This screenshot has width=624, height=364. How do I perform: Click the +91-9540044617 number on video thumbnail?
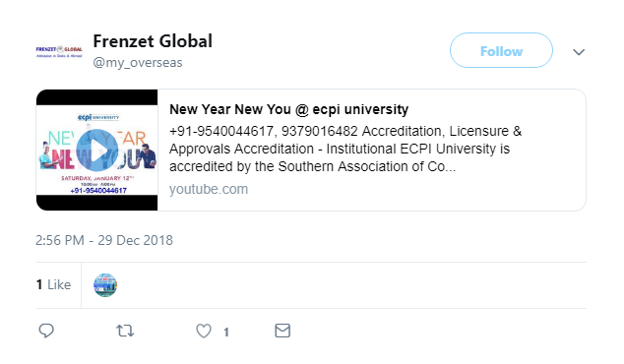tap(98, 191)
